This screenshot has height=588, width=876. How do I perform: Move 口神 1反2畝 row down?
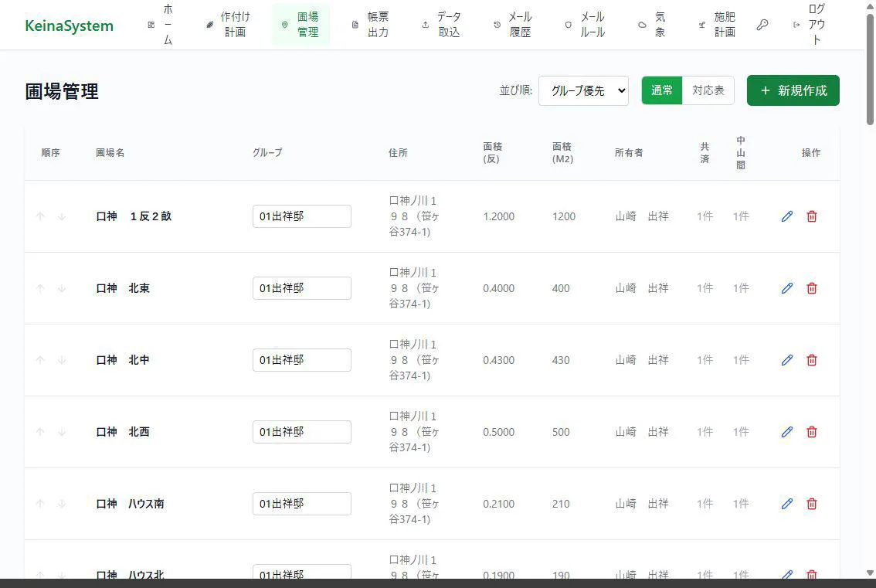(62, 216)
